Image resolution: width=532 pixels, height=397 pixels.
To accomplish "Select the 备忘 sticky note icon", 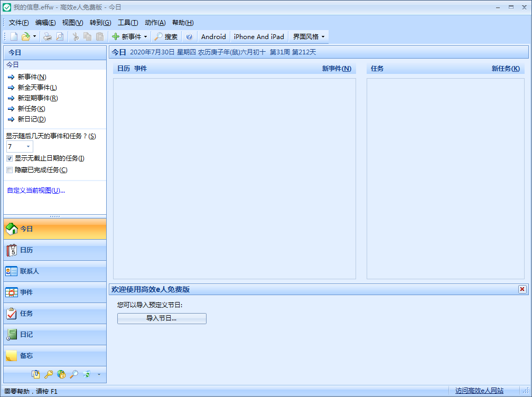I will 12,356.
